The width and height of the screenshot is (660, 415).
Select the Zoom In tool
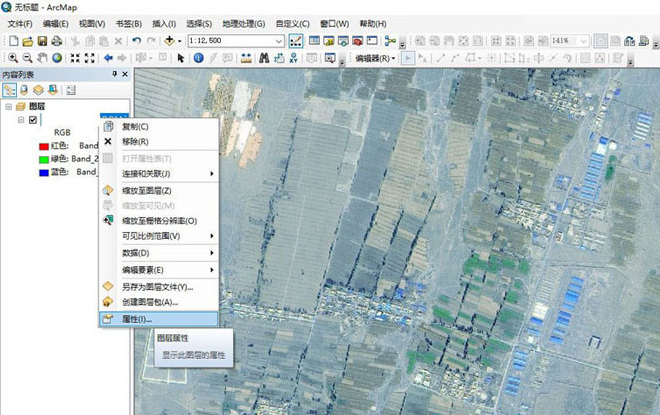click(x=13, y=58)
